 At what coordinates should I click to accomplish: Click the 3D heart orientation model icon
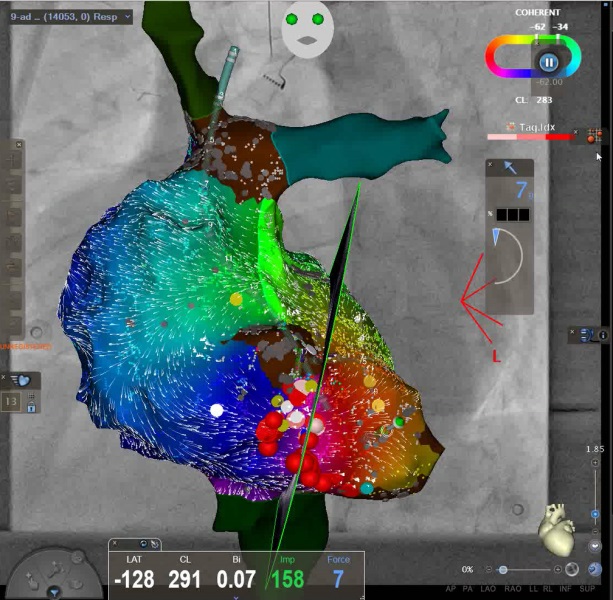pos(555,525)
